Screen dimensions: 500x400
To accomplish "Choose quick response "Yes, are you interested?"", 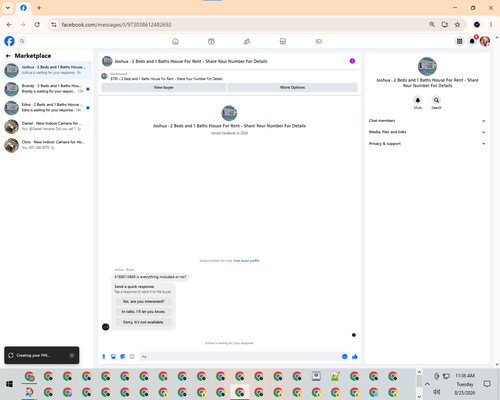I will point(143,301).
